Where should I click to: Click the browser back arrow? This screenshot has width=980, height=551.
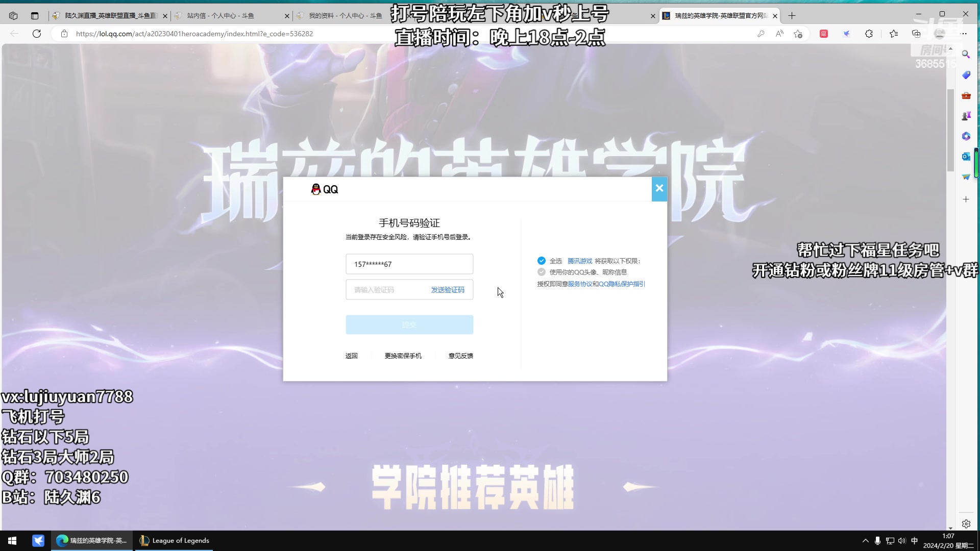14,34
